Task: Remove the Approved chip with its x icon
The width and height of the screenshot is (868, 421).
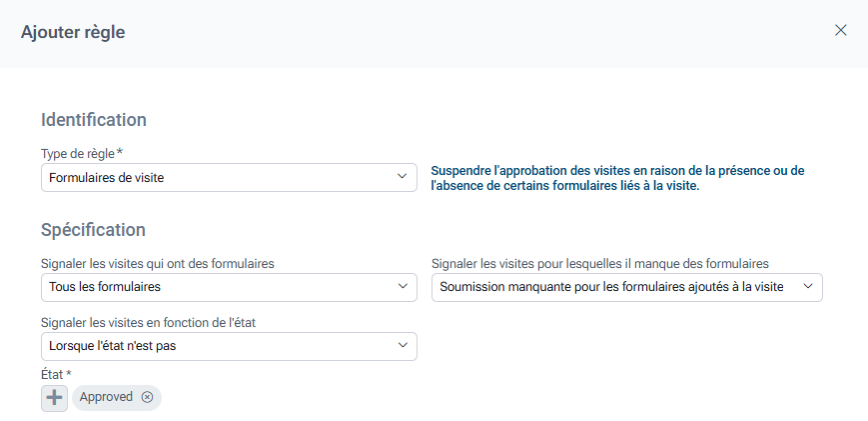Action: pos(148,397)
